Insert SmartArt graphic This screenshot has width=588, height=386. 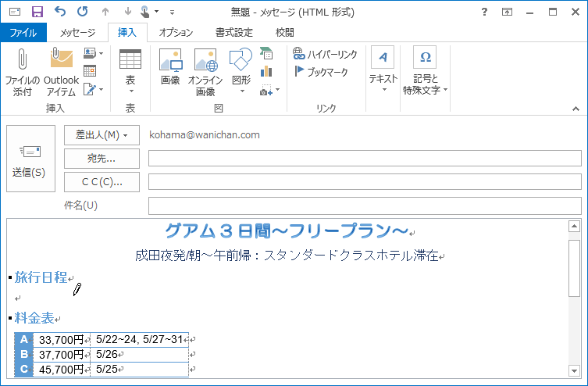pos(266,53)
